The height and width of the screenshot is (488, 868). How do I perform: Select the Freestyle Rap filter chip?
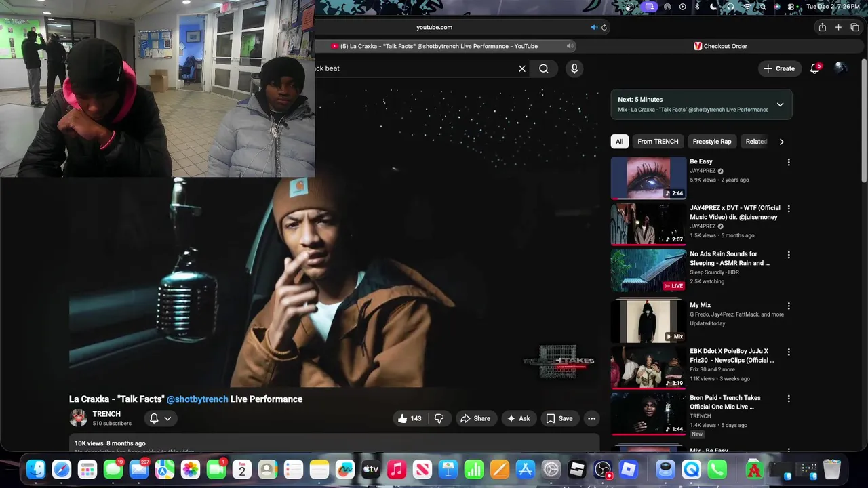[x=712, y=142]
